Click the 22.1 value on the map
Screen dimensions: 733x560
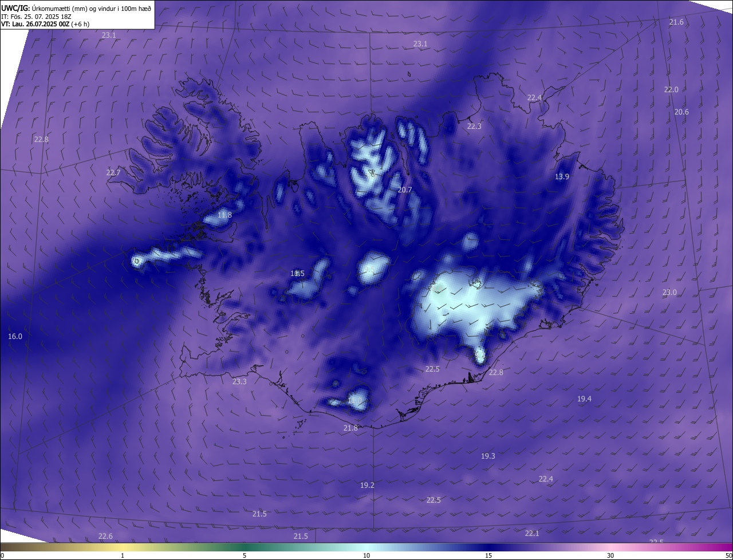[532, 533]
